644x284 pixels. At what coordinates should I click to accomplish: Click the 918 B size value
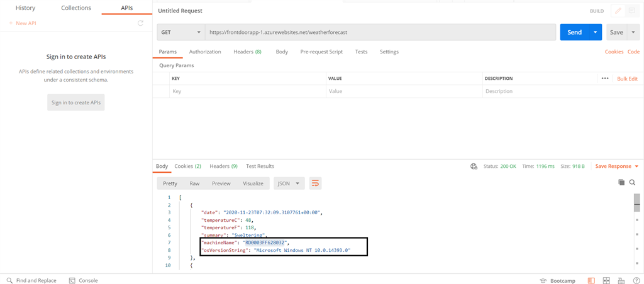point(578,167)
